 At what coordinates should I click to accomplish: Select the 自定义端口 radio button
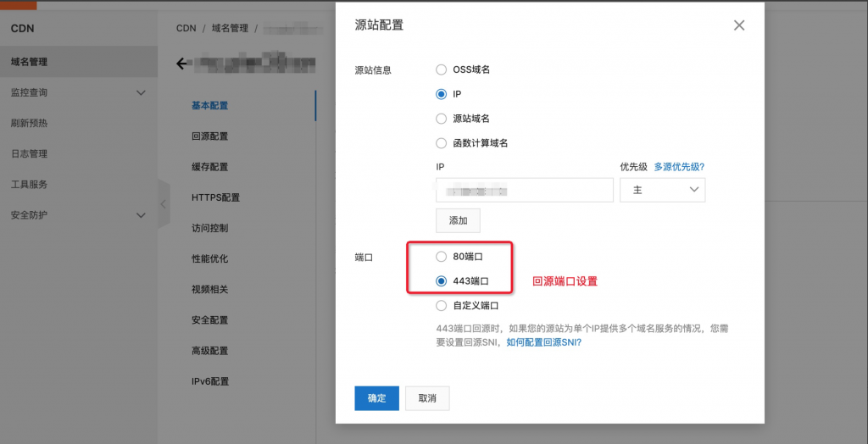pos(441,305)
